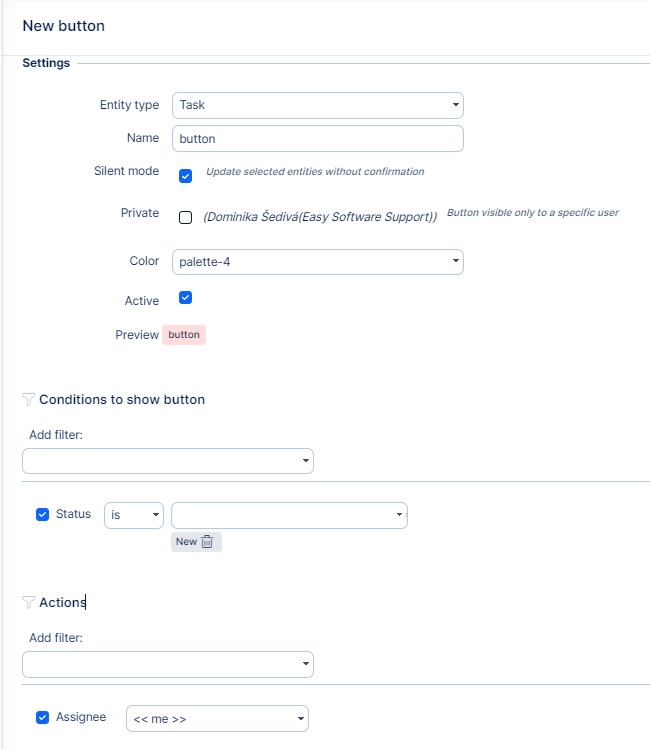Disable the Silent mode checkbox
650x749 pixels.
click(185, 176)
